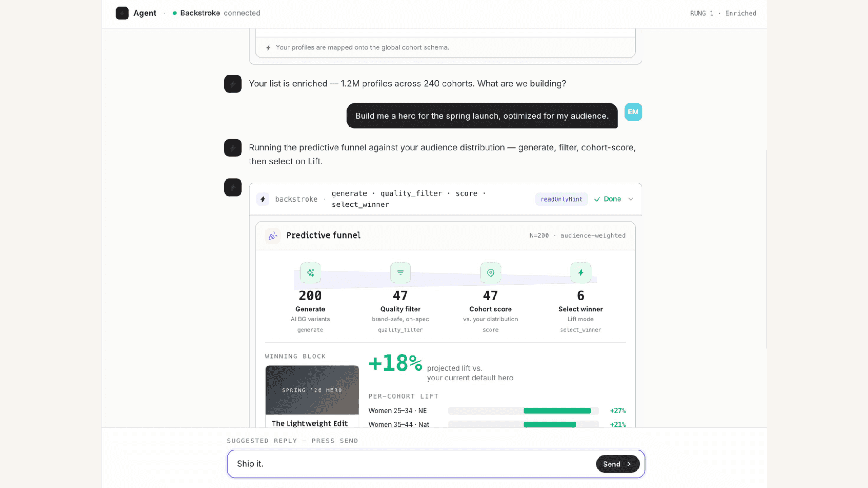Collapse the backstroke tool call chevron
The width and height of the screenshot is (868, 488).
point(631,199)
